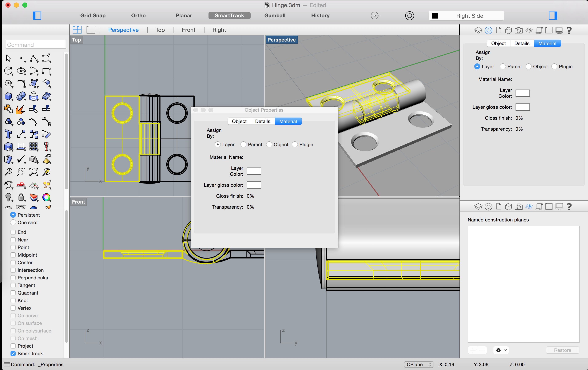Disable the SmartTrack osnap checkbox
Screen dimensions: 588x370
pyautogui.click(x=13, y=353)
